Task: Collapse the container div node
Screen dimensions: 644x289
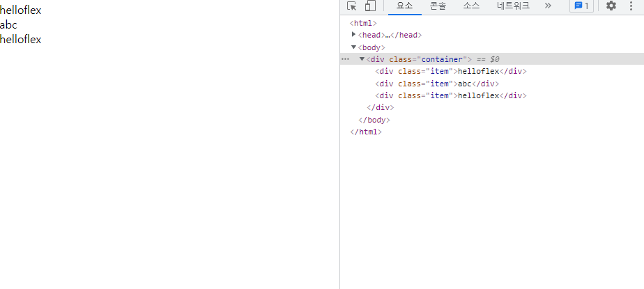Action: tap(362, 59)
